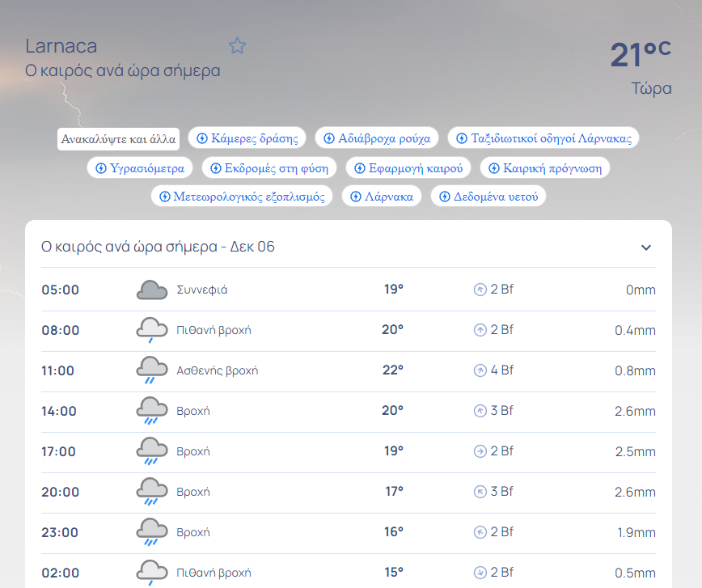Click the rain cloud icon at 20:00
The image size is (702, 588).
(152, 492)
